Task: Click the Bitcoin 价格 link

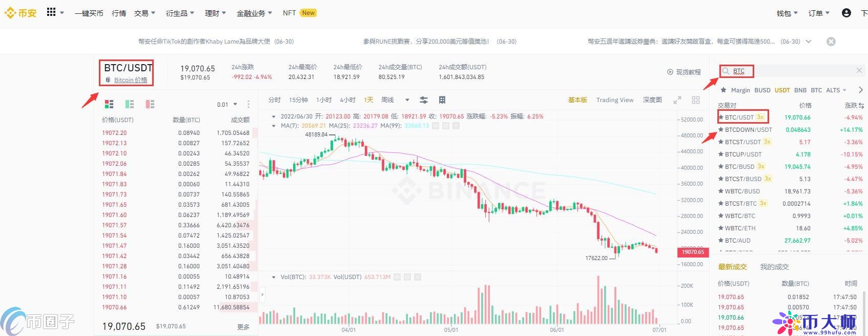Action: (x=131, y=80)
